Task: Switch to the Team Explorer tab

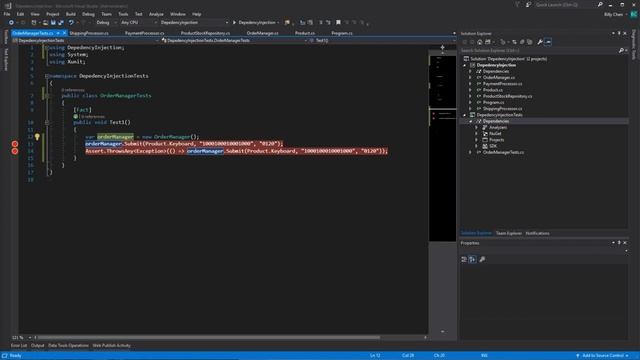Action: click(509, 233)
